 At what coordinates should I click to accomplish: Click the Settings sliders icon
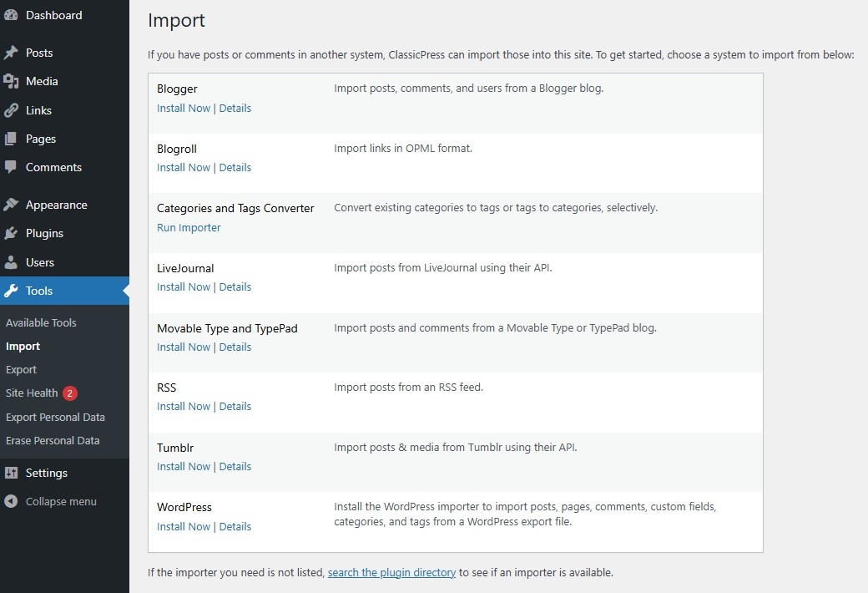tap(11, 473)
